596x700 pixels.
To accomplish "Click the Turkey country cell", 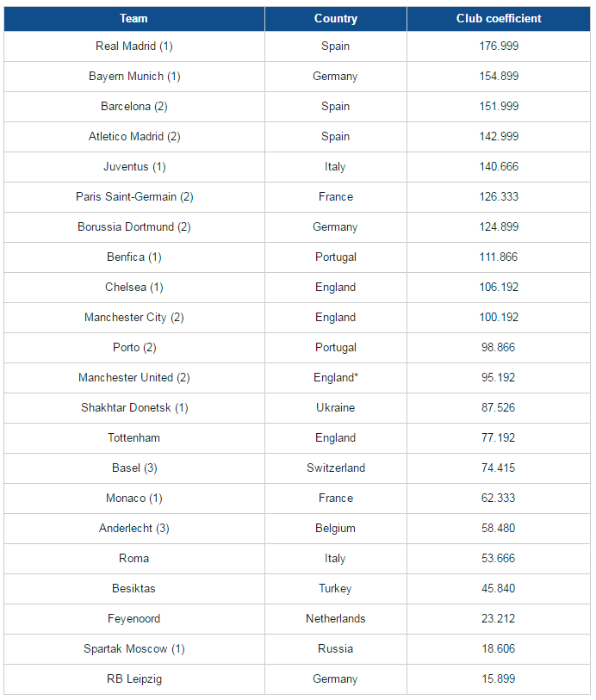I will click(335, 588).
